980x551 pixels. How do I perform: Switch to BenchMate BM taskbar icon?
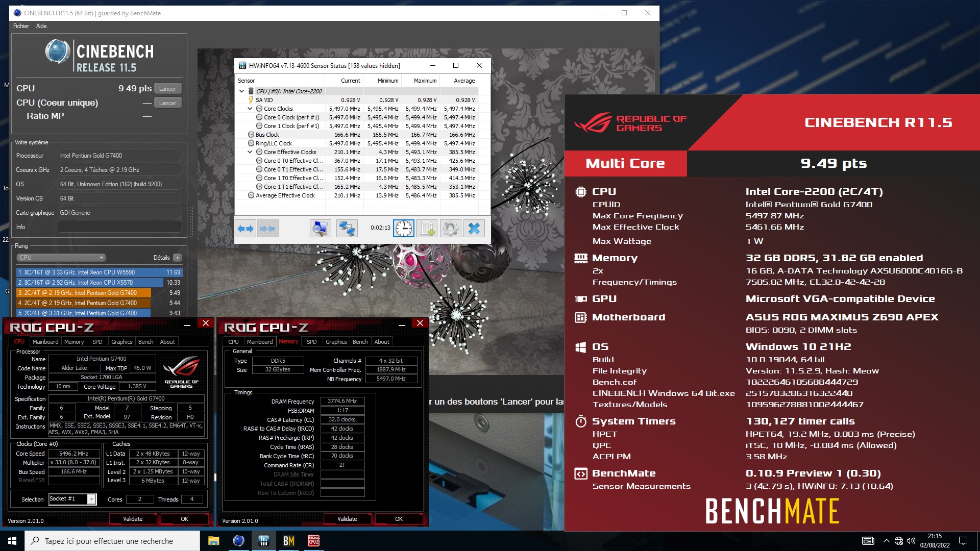pos(288,541)
